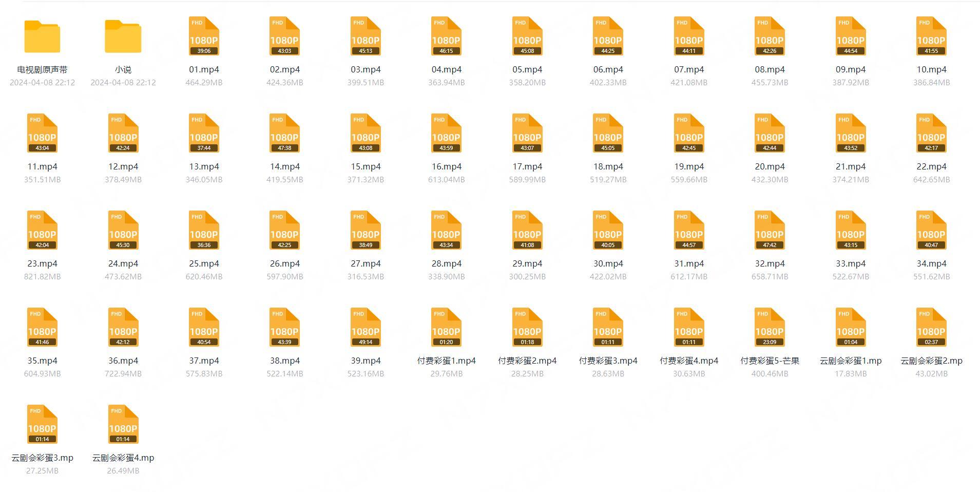The image size is (980, 492).
Task: Click the 2024-04-08 date under 小说 folder
Action: coord(123,82)
